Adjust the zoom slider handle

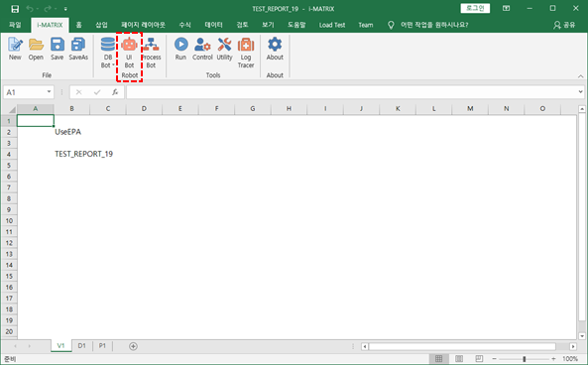524,359
